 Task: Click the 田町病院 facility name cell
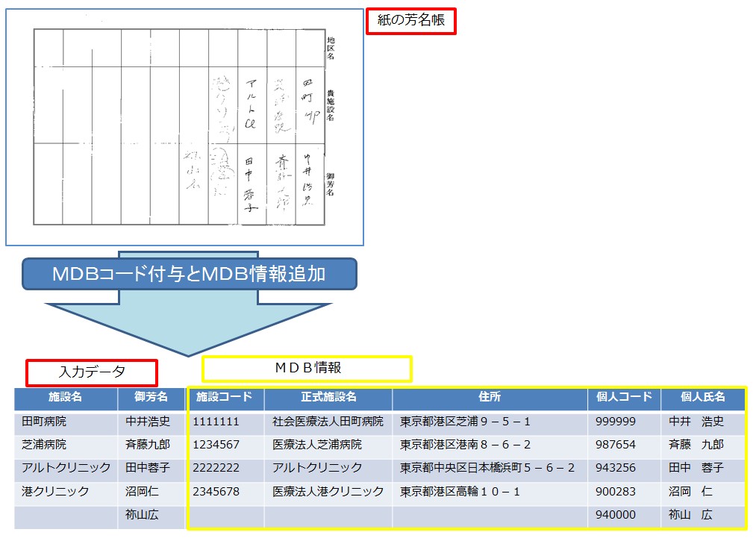45,422
